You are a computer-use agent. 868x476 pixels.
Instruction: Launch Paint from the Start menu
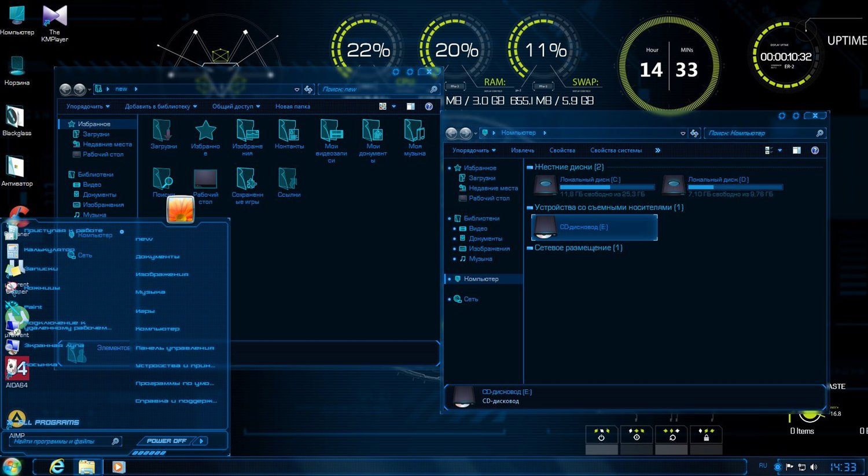[x=33, y=307]
